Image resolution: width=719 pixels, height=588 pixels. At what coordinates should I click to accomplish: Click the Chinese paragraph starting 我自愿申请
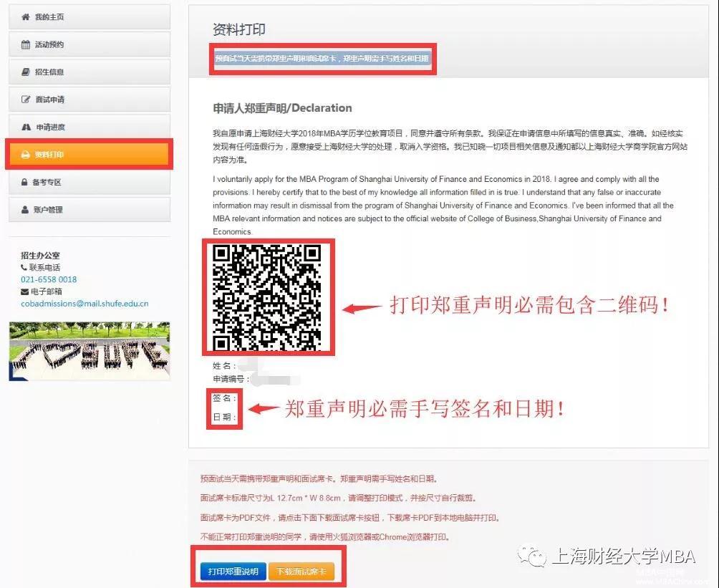coord(450,147)
